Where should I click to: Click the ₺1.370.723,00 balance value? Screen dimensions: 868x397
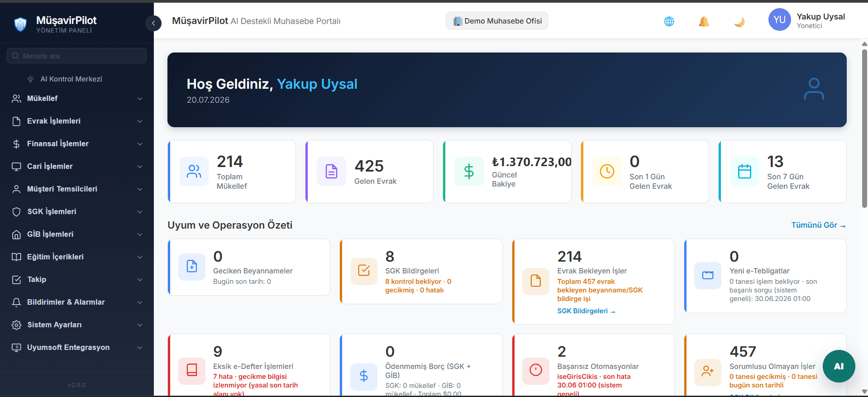532,162
